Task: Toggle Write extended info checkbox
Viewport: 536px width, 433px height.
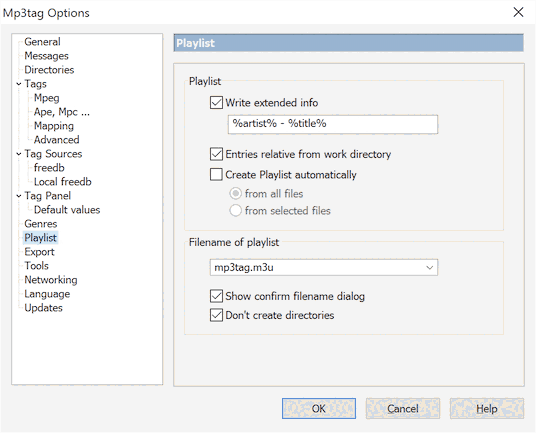Action: coord(216,103)
